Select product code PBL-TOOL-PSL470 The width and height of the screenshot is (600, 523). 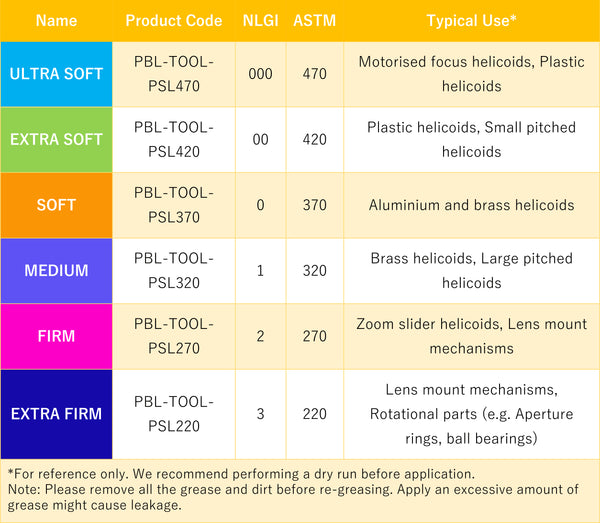click(x=174, y=74)
